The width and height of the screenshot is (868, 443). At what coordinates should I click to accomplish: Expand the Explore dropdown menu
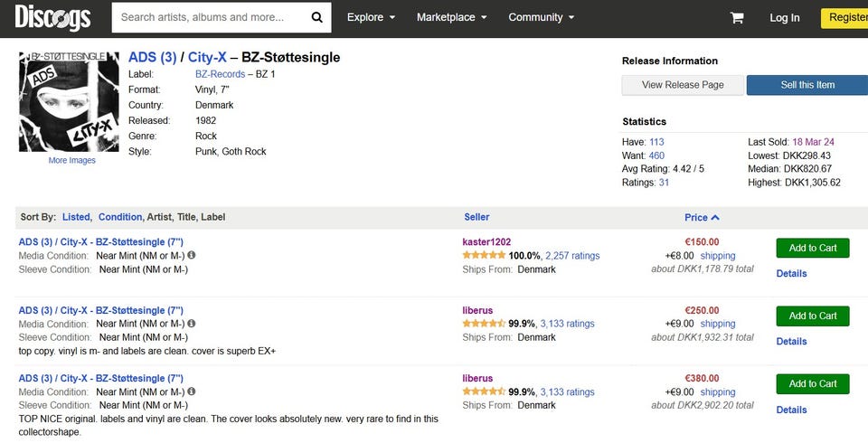(371, 17)
